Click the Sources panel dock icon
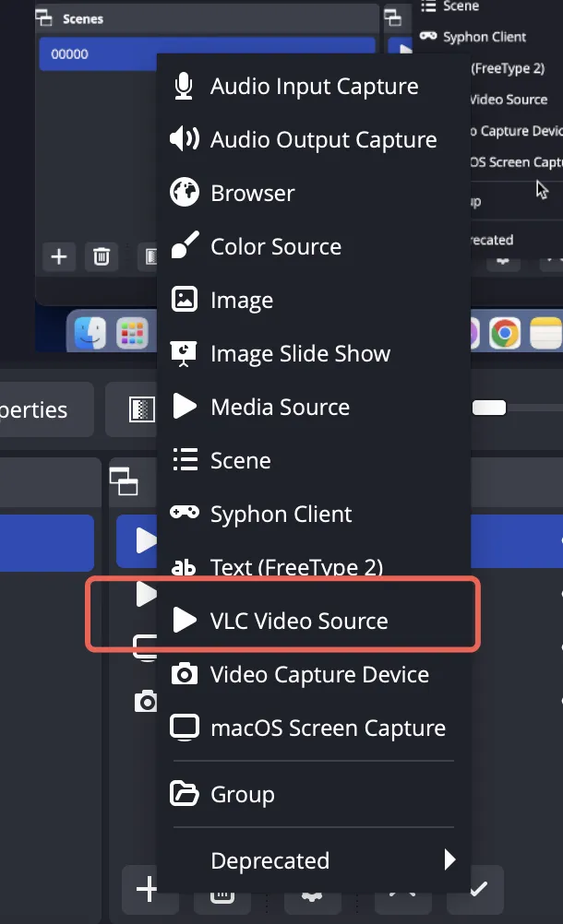This screenshot has height=924, width=563. 124,481
